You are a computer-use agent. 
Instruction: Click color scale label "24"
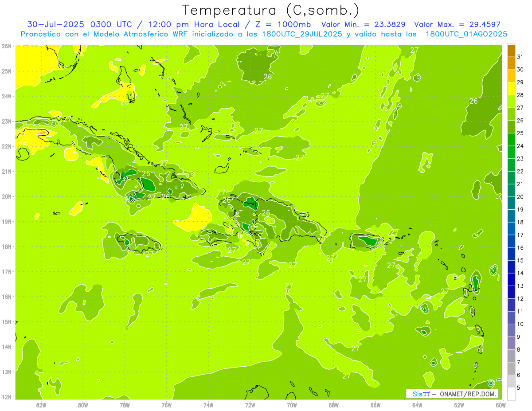tap(520, 146)
